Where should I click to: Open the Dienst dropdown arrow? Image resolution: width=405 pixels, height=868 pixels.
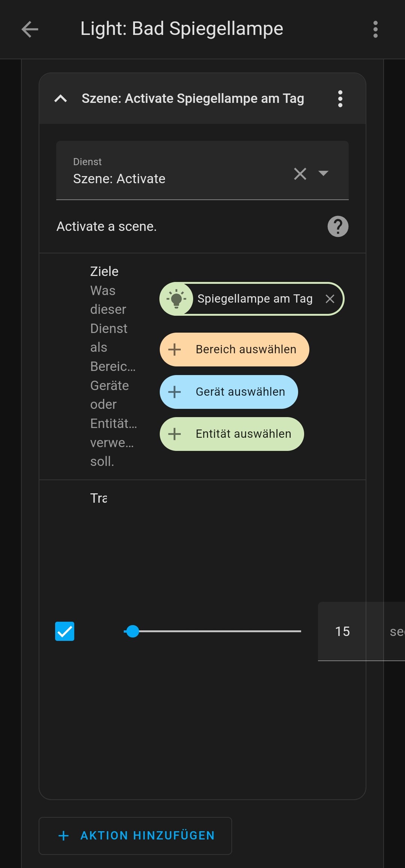coord(323,173)
